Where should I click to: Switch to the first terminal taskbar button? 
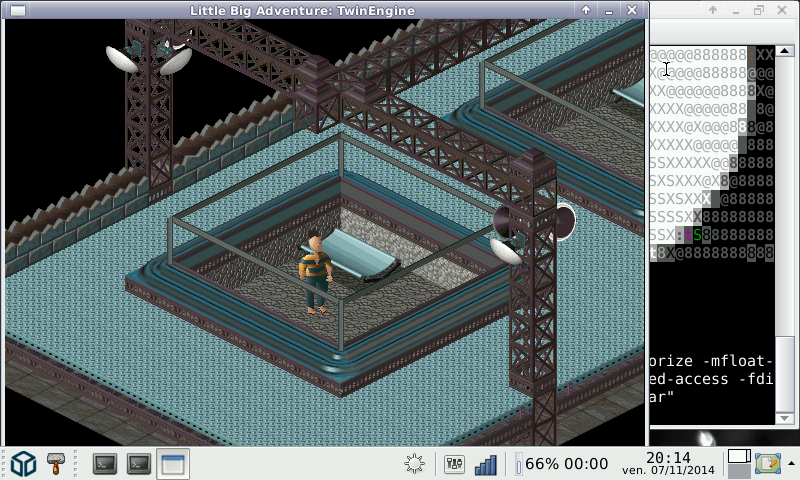[x=106, y=464]
